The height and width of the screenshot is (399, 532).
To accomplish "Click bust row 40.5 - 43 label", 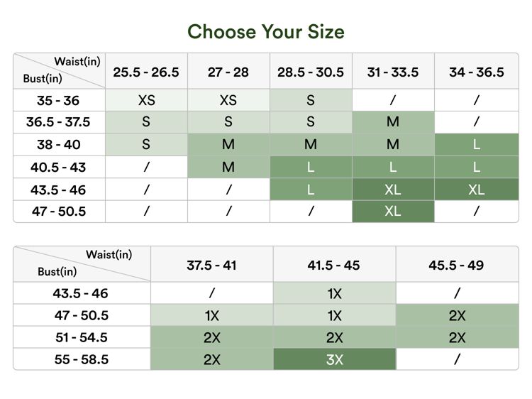I will click(58, 167).
